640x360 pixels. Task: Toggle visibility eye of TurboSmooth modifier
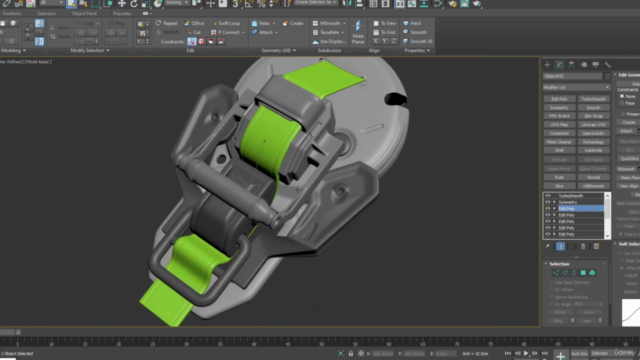point(548,196)
